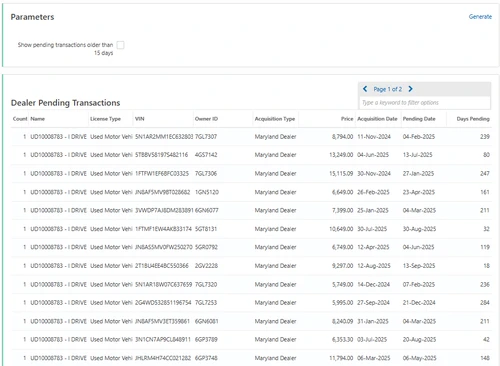Select days pending value 236
Image resolution: width=500 pixels, height=366 pixels.
pos(485,284)
